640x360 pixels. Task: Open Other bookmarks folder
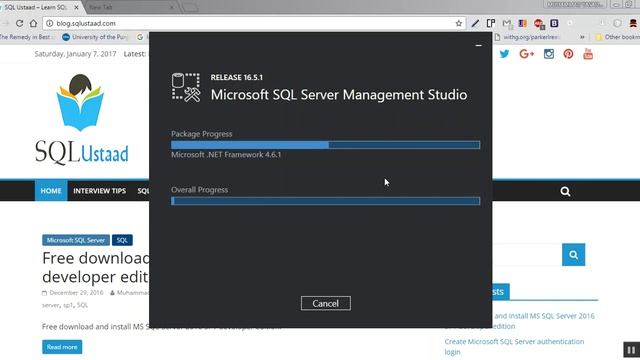pos(618,37)
